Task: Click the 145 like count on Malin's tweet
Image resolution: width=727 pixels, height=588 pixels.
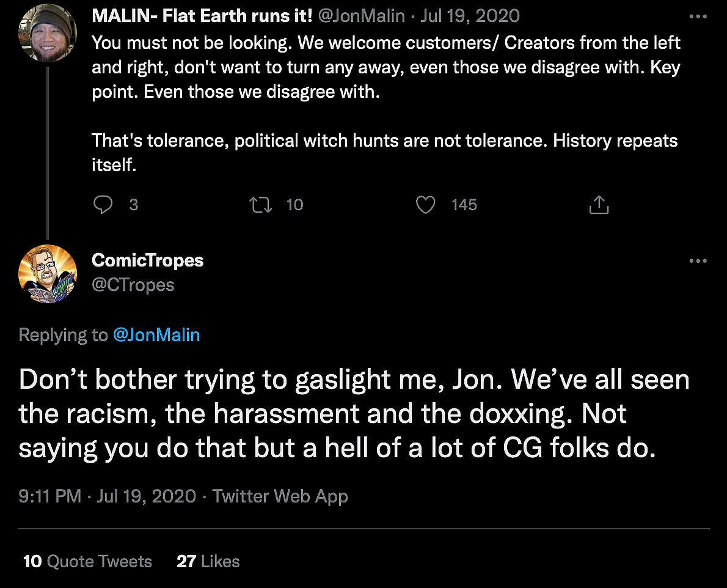Action: (x=464, y=205)
